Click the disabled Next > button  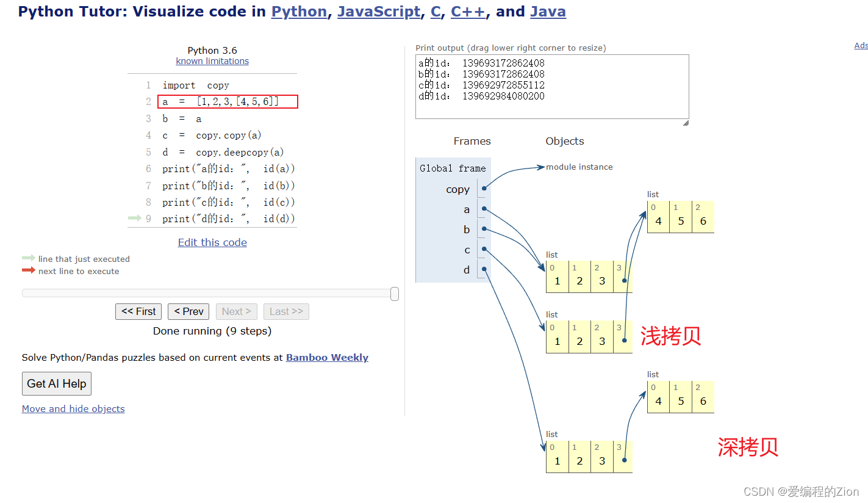click(237, 311)
